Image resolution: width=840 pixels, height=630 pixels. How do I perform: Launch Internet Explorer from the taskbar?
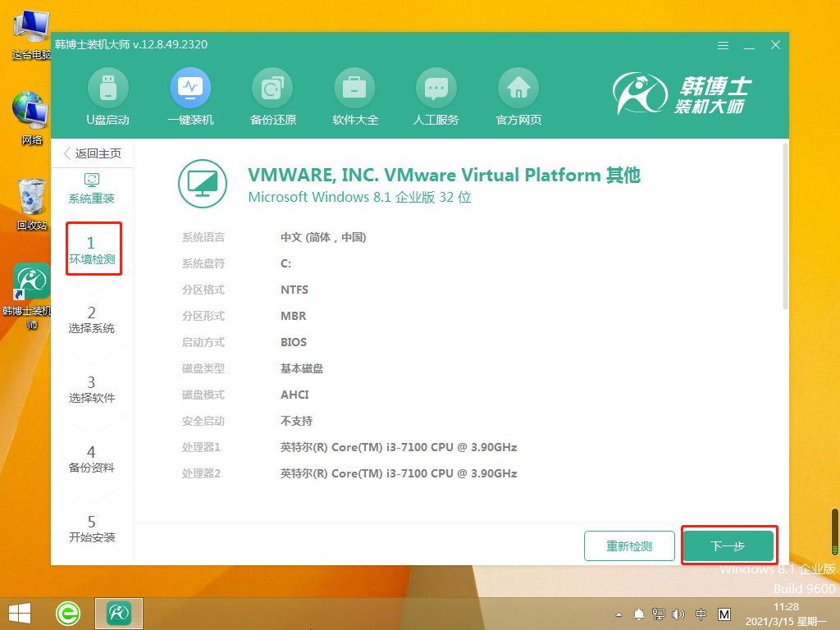(67, 613)
